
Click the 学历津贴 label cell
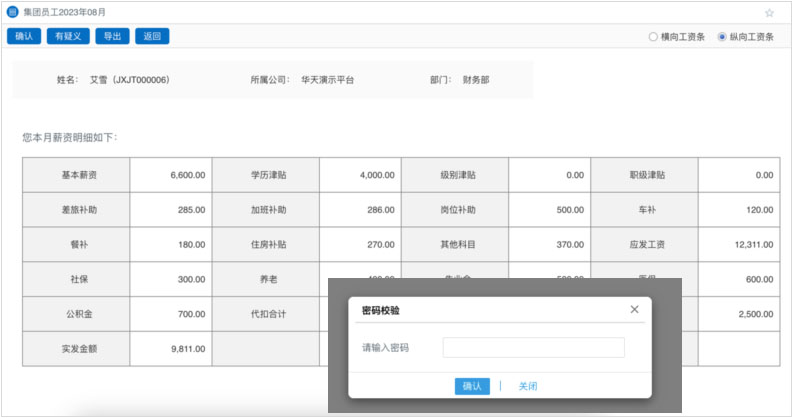[266, 175]
